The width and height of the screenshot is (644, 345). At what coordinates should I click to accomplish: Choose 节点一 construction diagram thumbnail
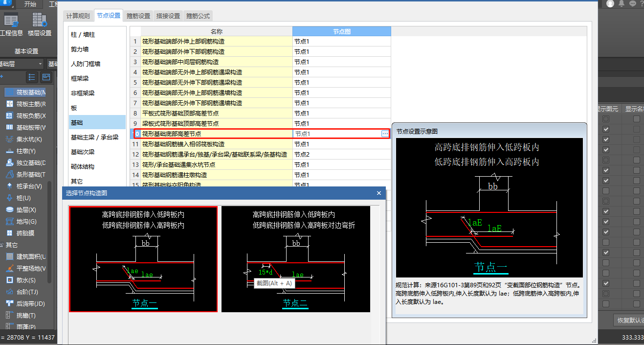[x=143, y=259]
